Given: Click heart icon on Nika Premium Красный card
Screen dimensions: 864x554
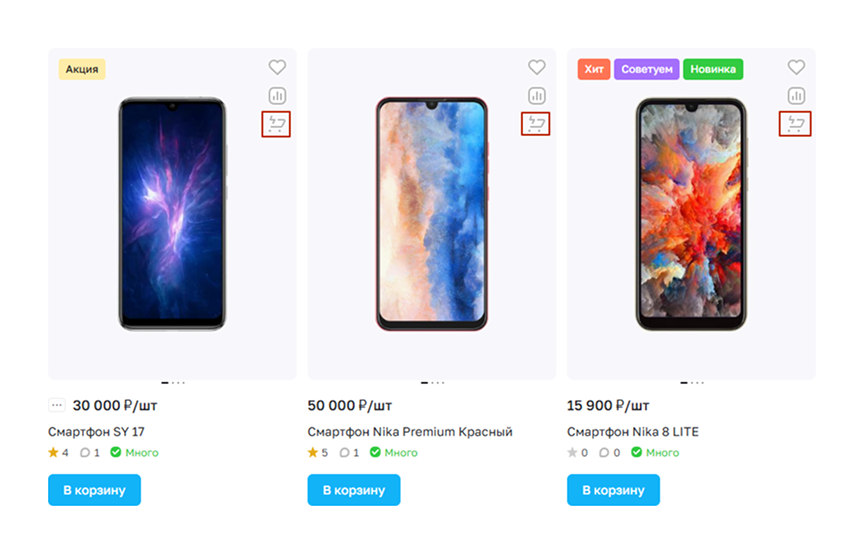Looking at the screenshot, I should point(537,67).
